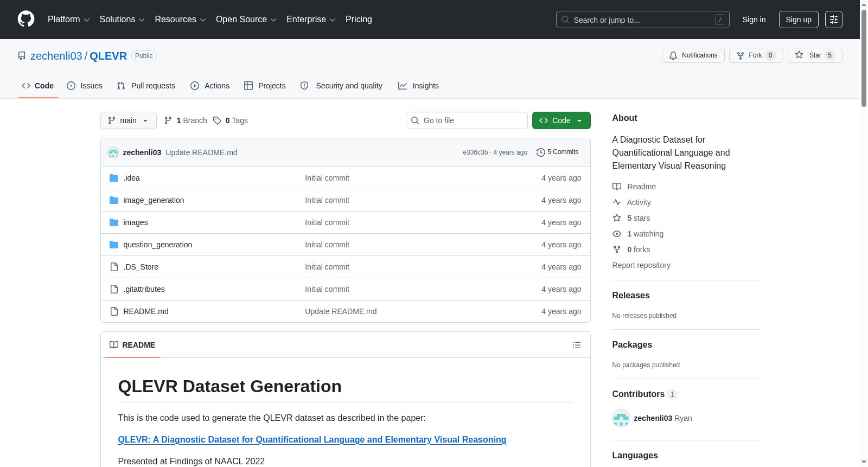Viewport: 868px width, 467px height.
Task: Click the commit history clock icon
Action: tap(540, 152)
